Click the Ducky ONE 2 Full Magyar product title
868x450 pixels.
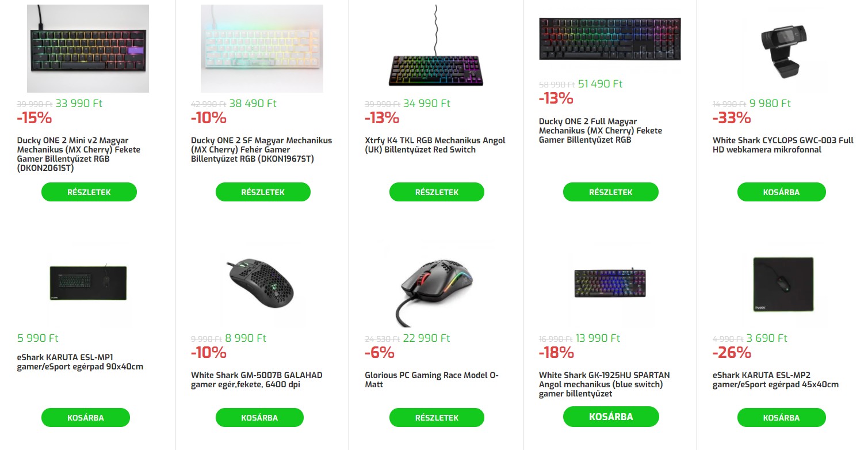click(x=600, y=131)
